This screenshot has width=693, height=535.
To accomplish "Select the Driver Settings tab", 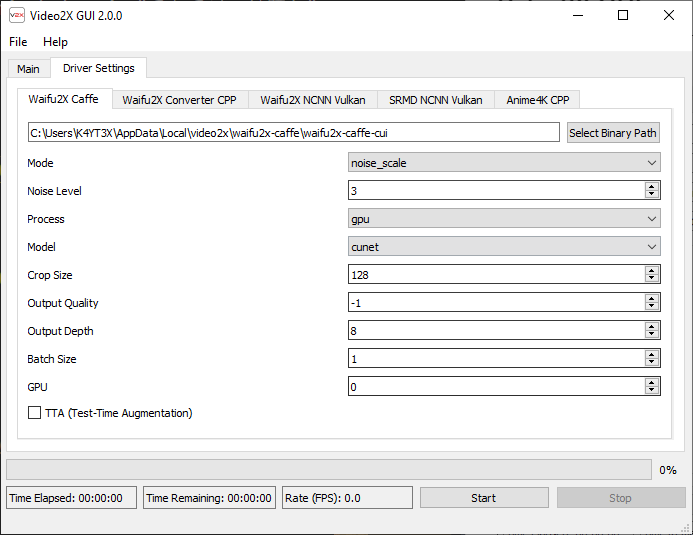I will pyautogui.click(x=99, y=68).
